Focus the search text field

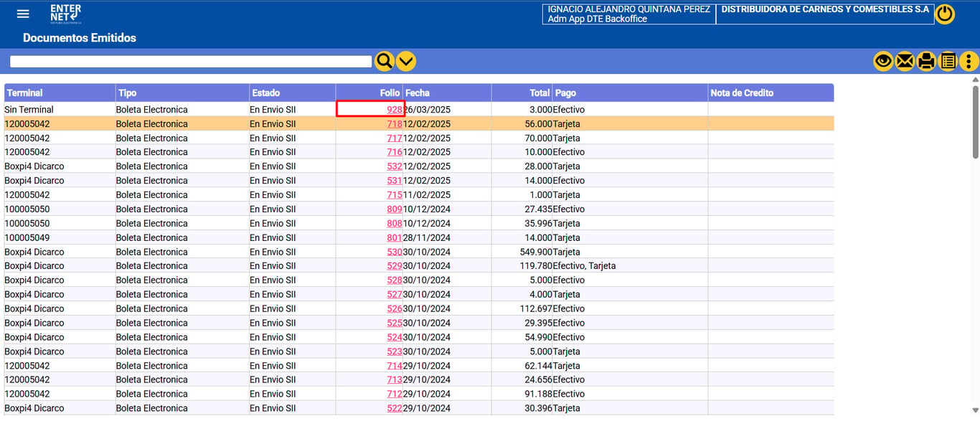[x=191, y=62]
